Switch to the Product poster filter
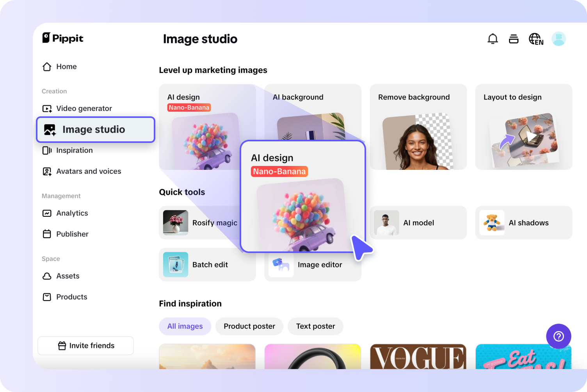The image size is (587, 392). pos(249,326)
